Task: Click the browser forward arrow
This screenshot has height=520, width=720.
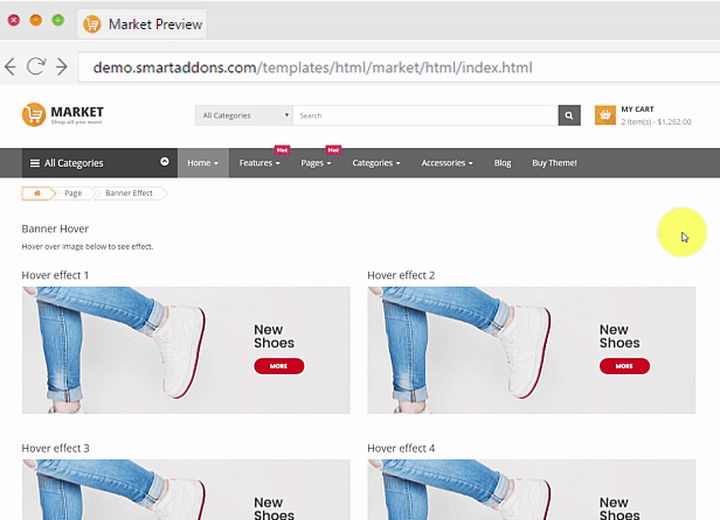Action: [x=61, y=67]
